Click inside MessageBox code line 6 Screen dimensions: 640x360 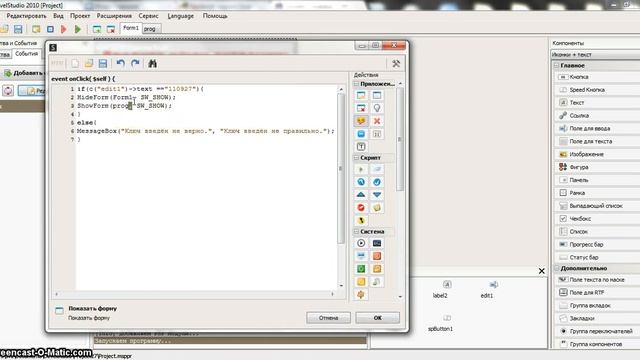tap(206, 131)
